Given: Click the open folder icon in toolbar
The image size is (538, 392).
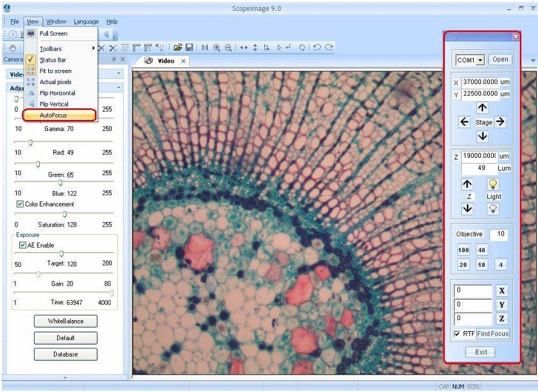Looking at the screenshot, I should tap(178, 47).
